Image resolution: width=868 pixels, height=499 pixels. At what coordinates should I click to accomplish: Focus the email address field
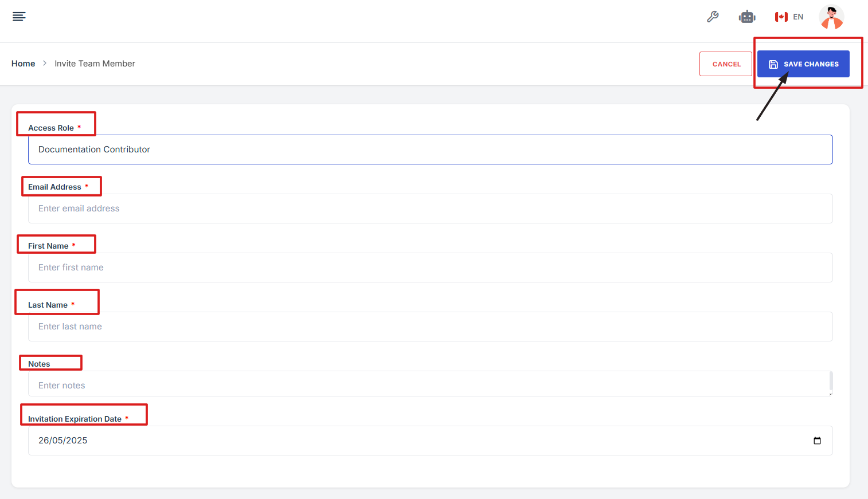[430, 209]
